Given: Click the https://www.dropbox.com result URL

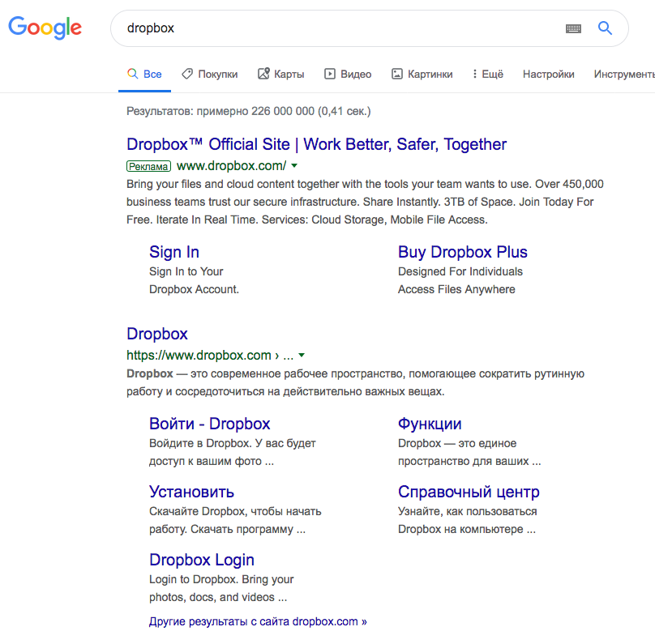Looking at the screenshot, I should click(210, 356).
